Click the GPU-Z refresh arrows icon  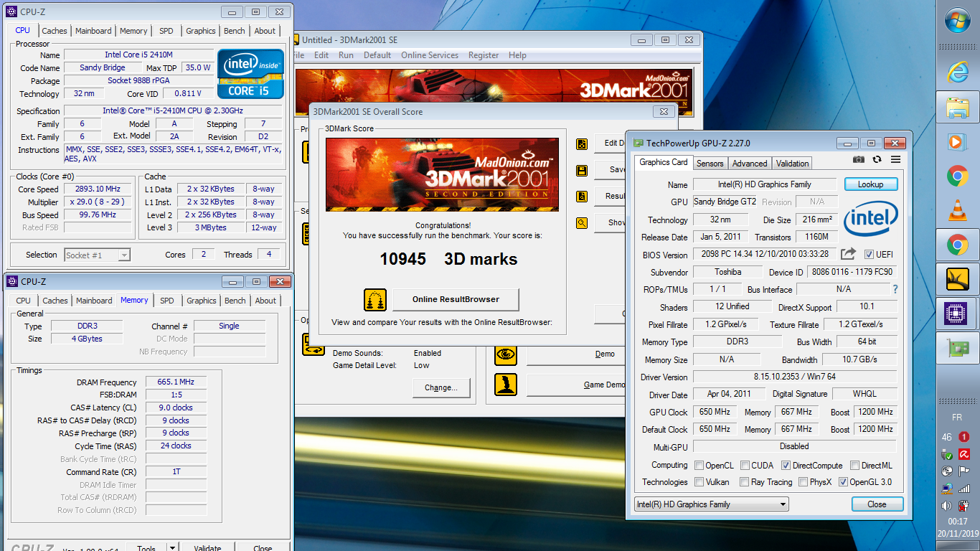pos(877,159)
